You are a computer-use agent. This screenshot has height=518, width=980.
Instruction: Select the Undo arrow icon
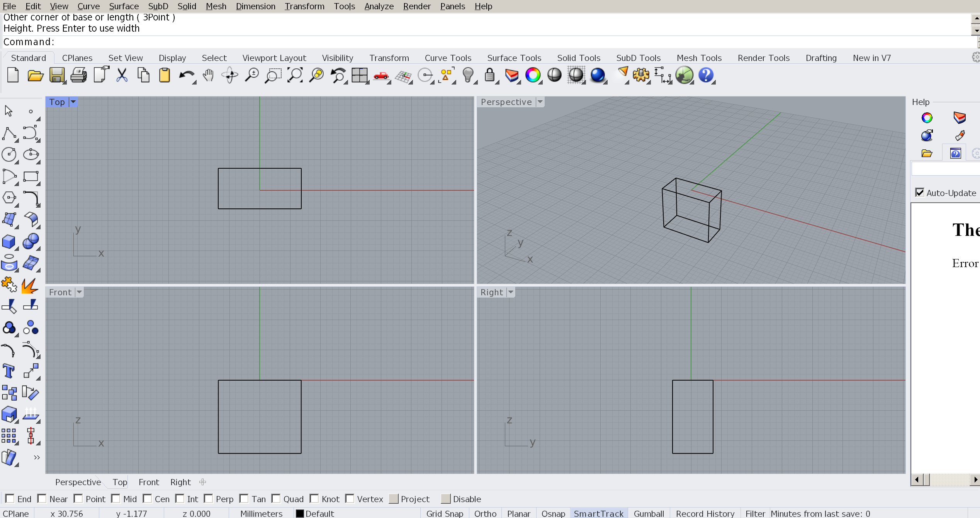[186, 75]
